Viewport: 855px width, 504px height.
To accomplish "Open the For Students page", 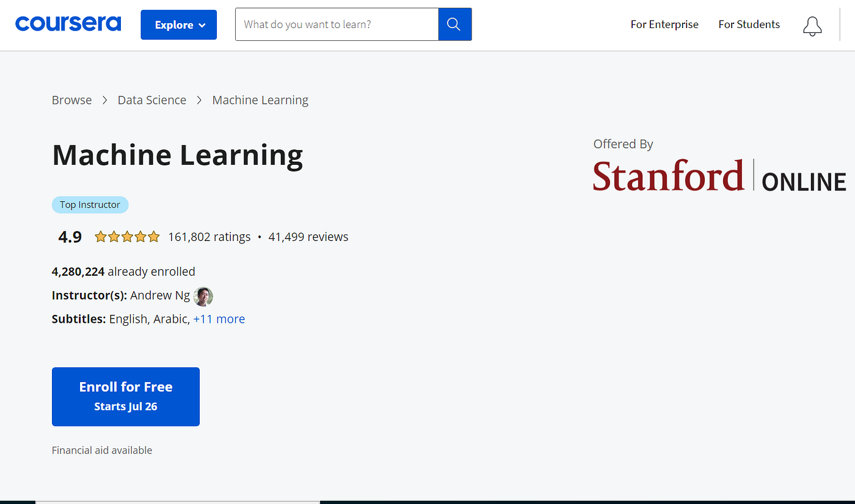I will (749, 24).
